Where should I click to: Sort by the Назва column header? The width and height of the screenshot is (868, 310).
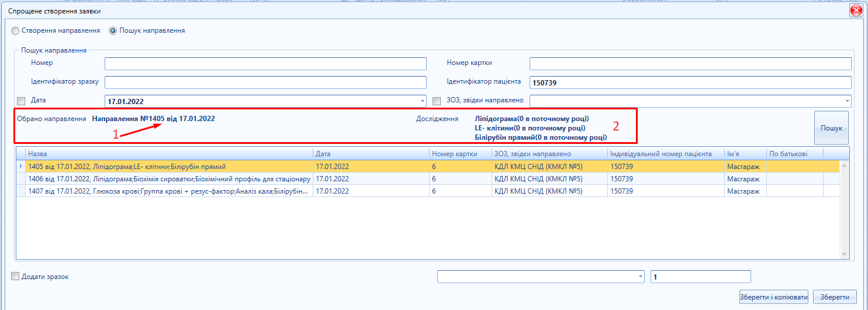pyautogui.click(x=170, y=153)
